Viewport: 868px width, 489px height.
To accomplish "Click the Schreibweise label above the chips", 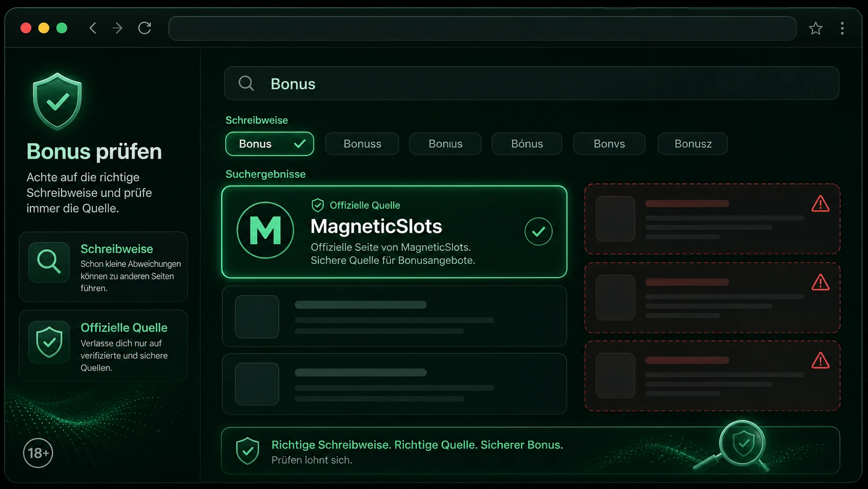I will pyautogui.click(x=256, y=120).
